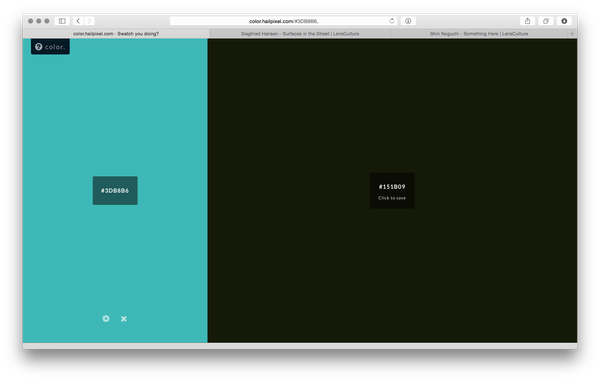Click the gear settings icon on teal swatch
The width and height of the screenshot is (600, 382).
106,318
